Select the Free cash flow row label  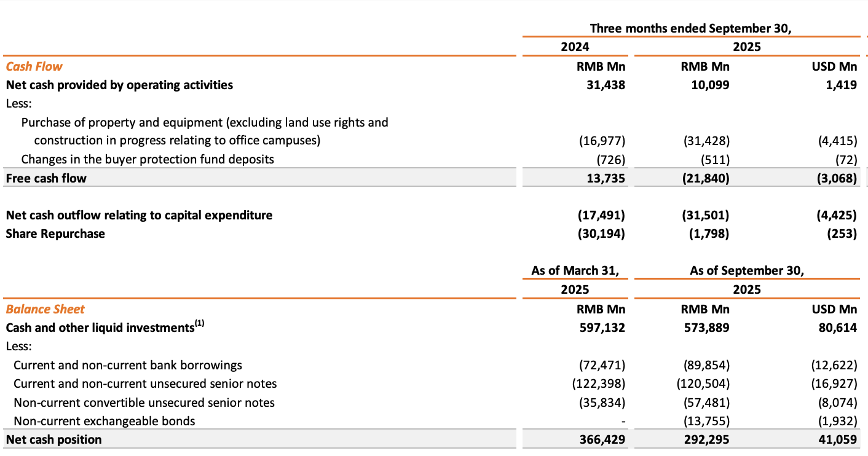tap(46, 178)
